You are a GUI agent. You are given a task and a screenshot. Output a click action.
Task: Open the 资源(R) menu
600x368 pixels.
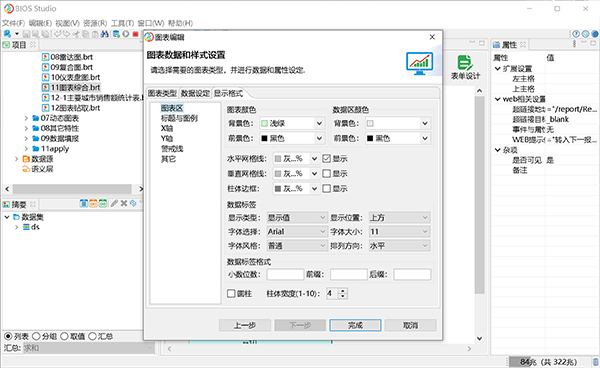[95, 23]
